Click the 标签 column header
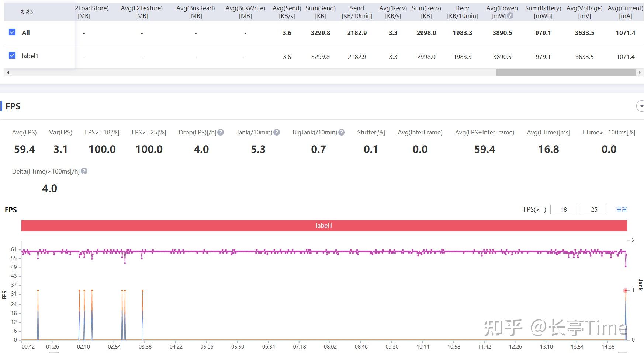Viewport: 644px width, 353px height. tap(27, 12)
